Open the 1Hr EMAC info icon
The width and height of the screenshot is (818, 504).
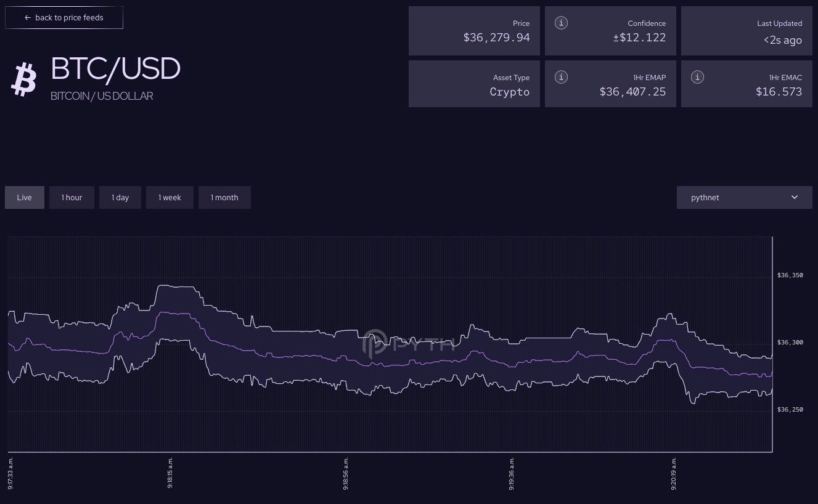(697, 77)
